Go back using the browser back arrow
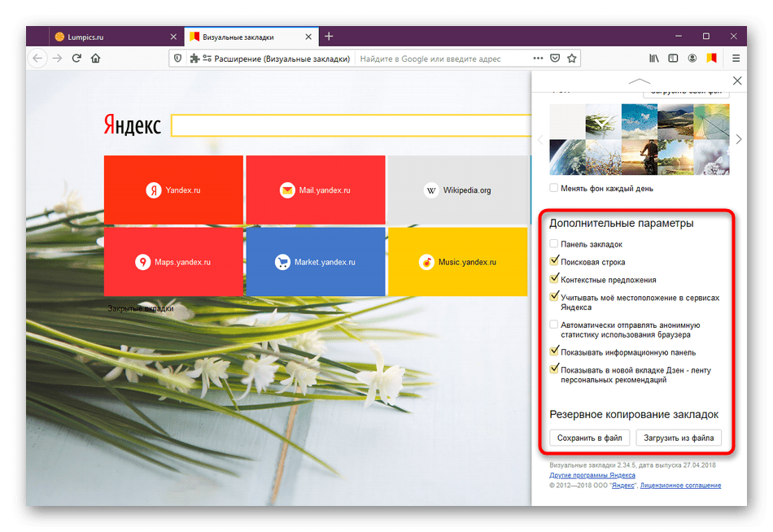The image size is (773, 532). pyautogui.click(x=37, y=59)
